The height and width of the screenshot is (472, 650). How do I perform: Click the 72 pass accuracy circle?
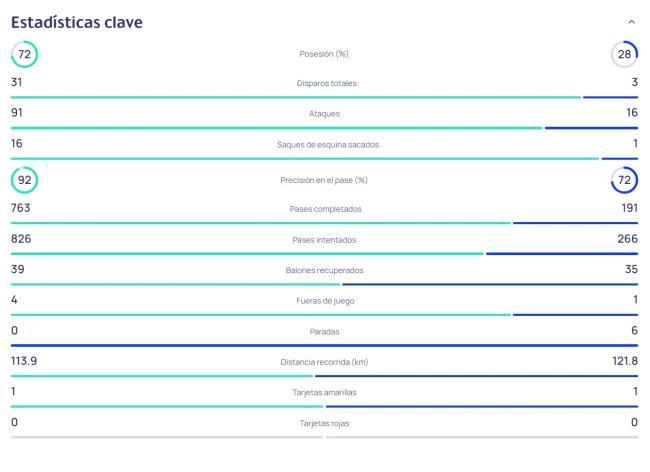click(x=624, y=180)
